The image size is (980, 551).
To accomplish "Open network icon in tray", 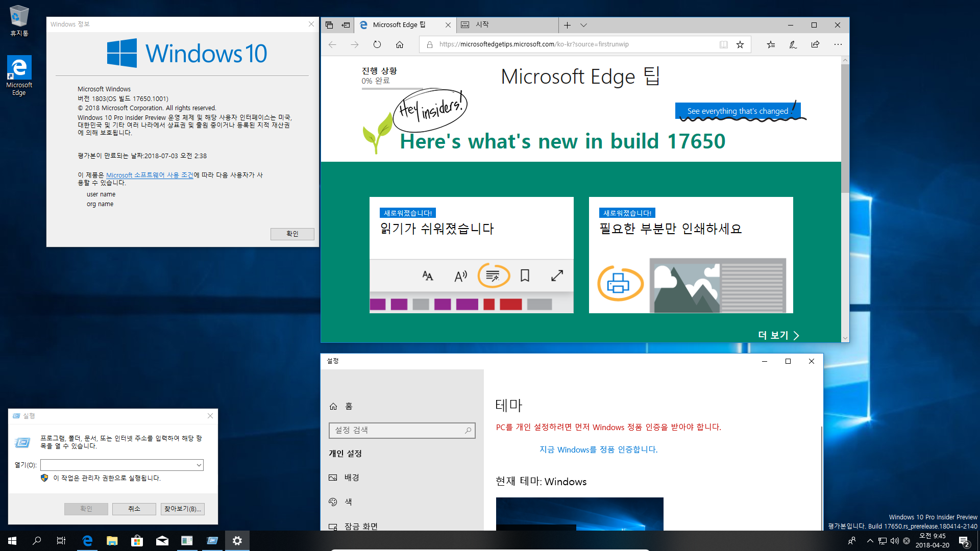I will pos(882,541).
